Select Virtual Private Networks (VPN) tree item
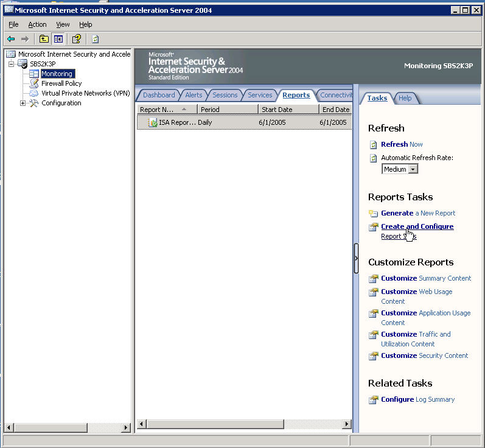Image resolution: width=485 pixels, height=448 pixels. 85,93
